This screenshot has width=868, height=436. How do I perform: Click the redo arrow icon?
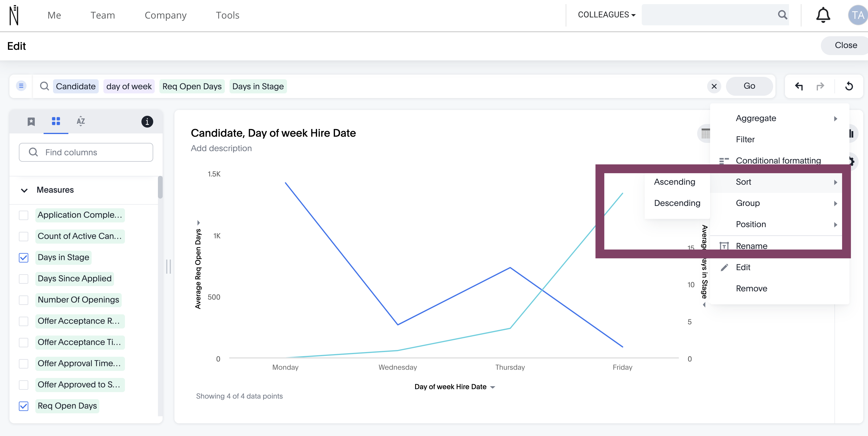pos(820,86)
